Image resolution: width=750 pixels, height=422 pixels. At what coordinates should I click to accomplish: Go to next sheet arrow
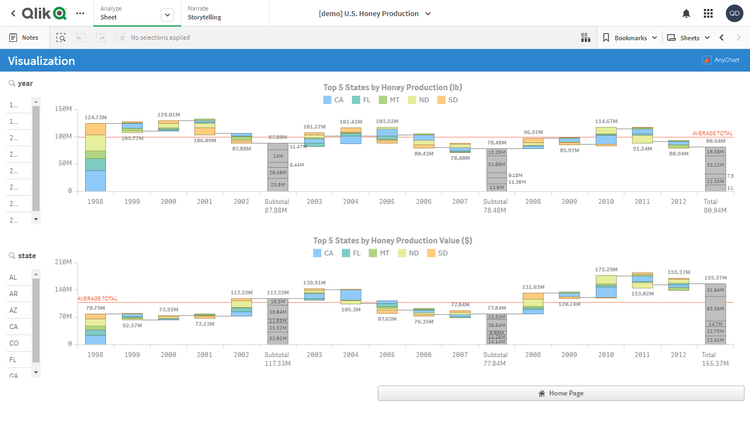click(x=739, y=37)
